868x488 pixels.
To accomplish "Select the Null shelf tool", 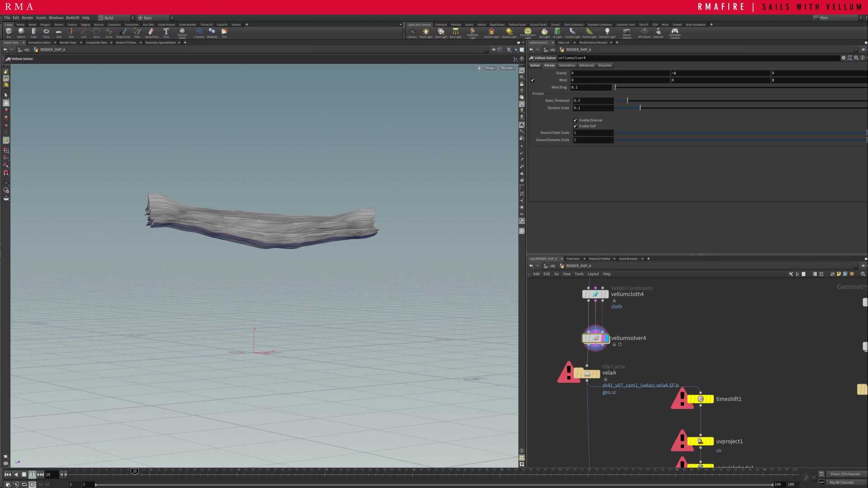I will (x=71, y=33).
